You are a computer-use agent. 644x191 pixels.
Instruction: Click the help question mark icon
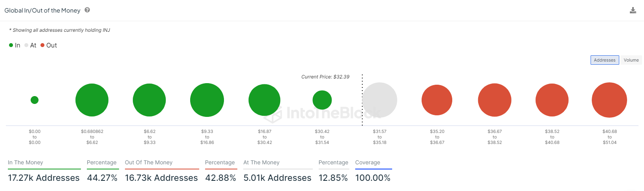click(x=87, y=10)
